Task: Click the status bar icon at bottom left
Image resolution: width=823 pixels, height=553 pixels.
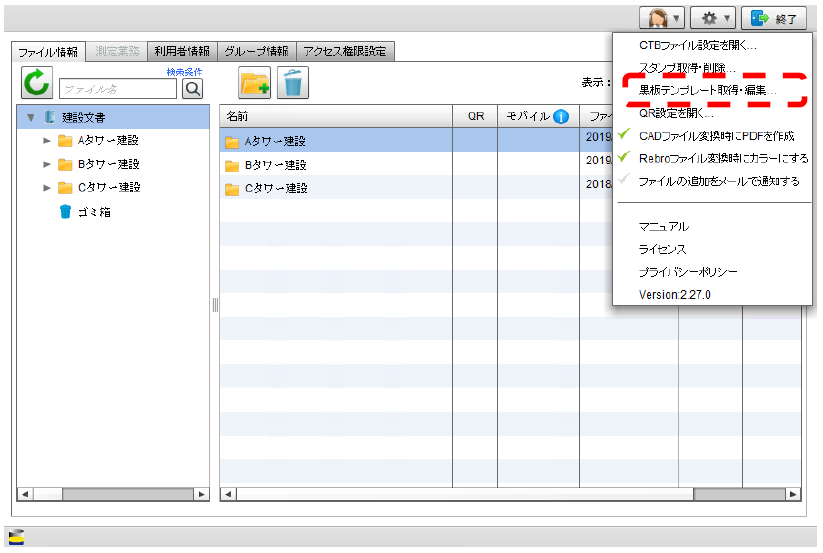Action: (16, 537)
